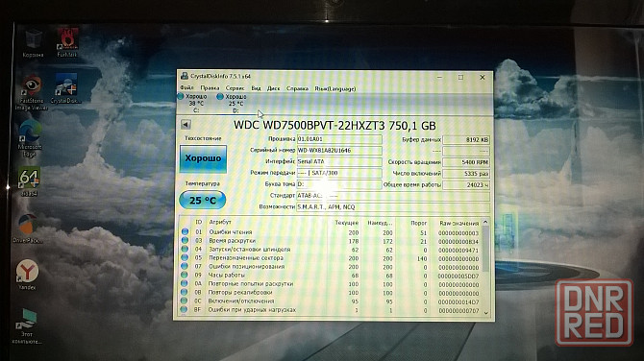Click the transfer mode SATA/300 field

339,173
